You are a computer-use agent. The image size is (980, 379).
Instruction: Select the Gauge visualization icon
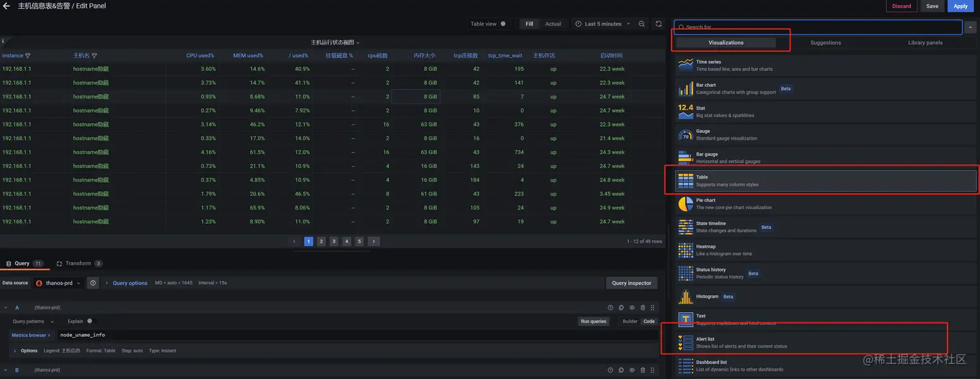(685, 134)
